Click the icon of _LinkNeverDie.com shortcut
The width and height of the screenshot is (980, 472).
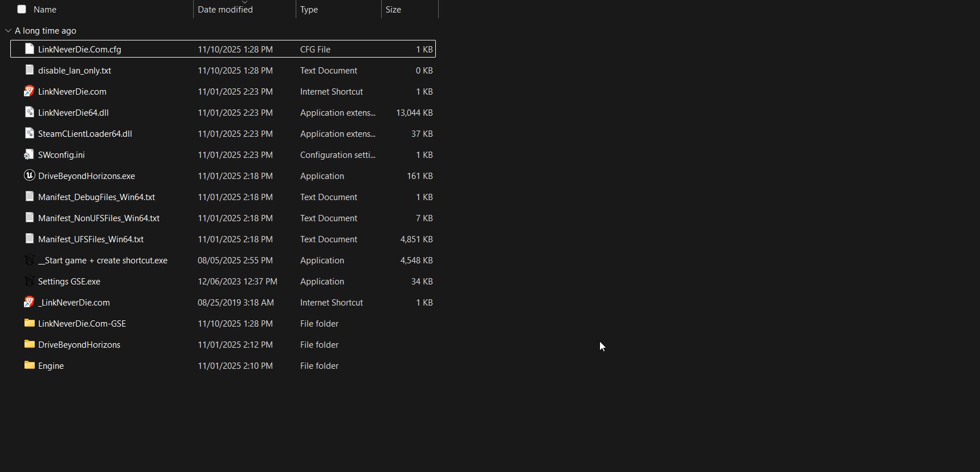(x=30, y=302)
